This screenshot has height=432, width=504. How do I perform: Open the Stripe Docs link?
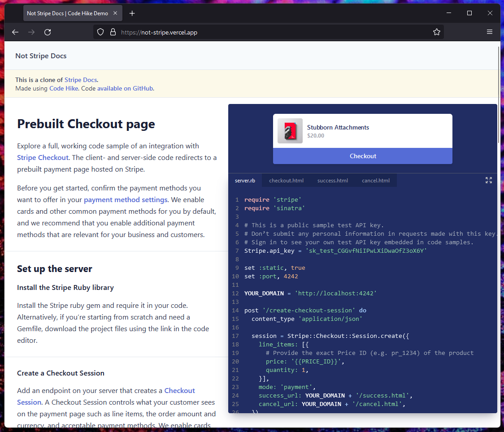(81, 79)
